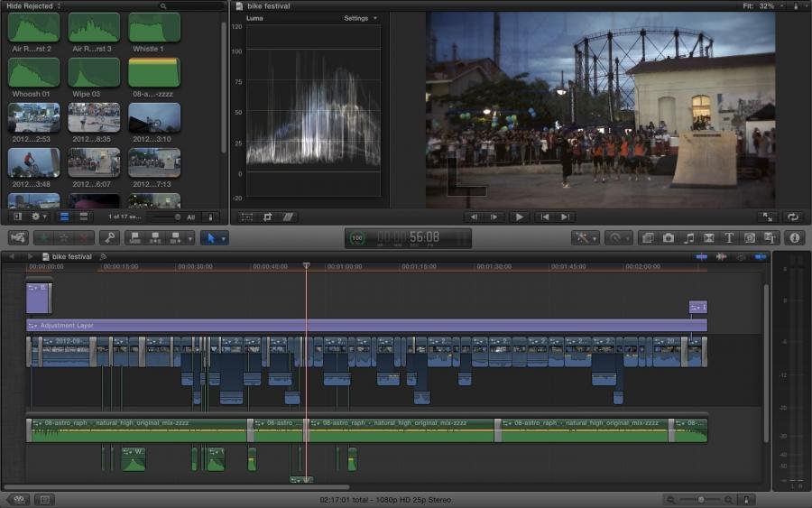Open the clip appearance switch in timeline
The height and width of the screenshot is (508, 812).
(x=746, y=500)
